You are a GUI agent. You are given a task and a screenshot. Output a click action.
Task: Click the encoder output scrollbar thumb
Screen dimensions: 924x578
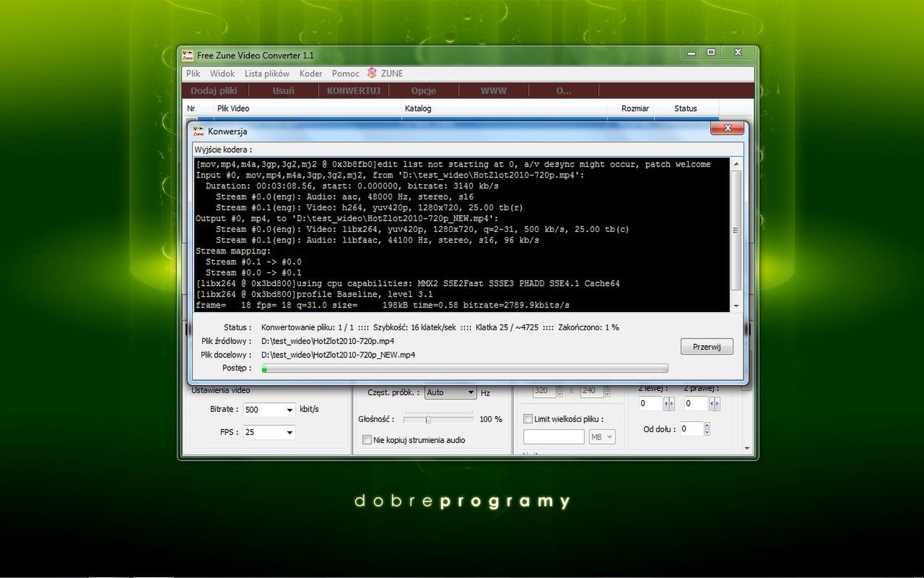click(736, 230)
